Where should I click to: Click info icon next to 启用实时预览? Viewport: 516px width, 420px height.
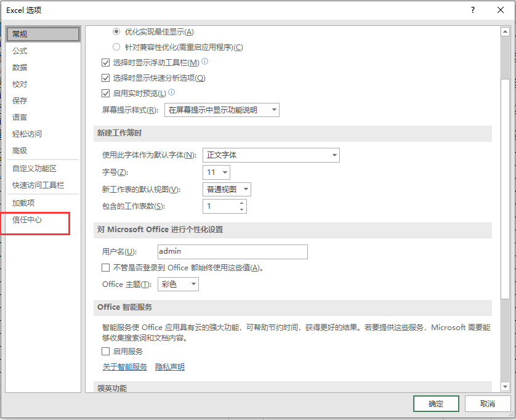pyautogui.click(x=172, y=92)
